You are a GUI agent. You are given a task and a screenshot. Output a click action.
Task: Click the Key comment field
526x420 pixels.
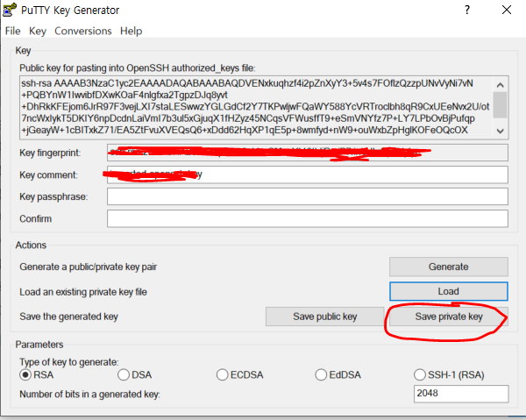coord(308,174)
